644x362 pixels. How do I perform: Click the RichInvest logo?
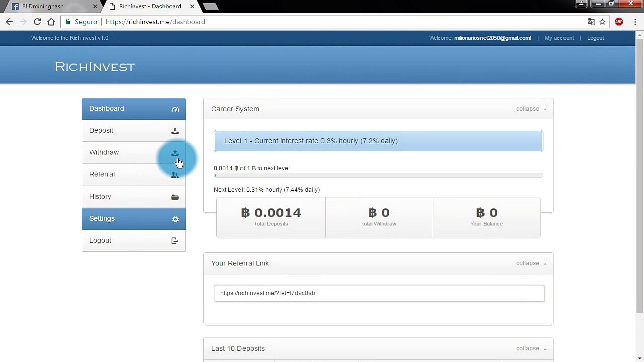95,67
